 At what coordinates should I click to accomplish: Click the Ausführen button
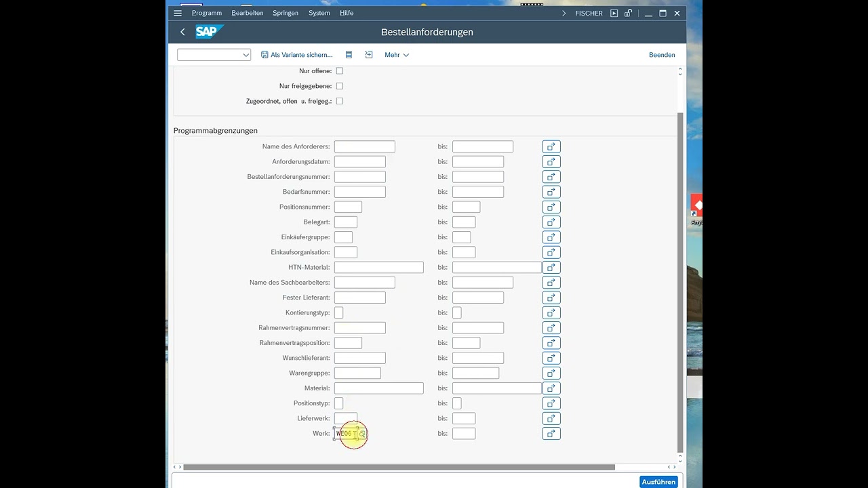pos(658,482)
